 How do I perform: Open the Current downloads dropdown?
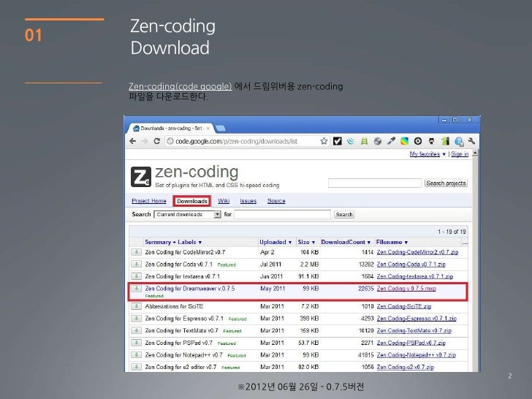pos(187,214)
